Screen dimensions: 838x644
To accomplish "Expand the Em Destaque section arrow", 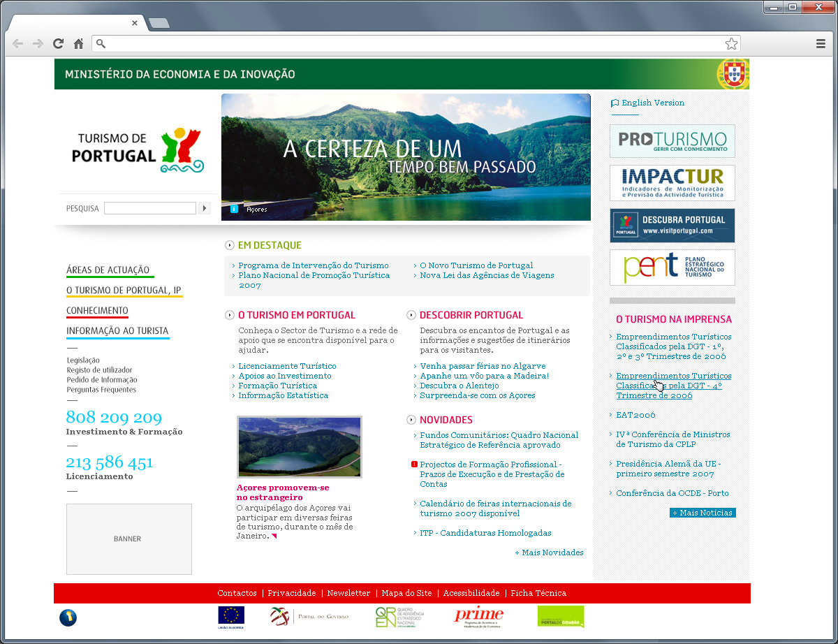I will 230,245.
